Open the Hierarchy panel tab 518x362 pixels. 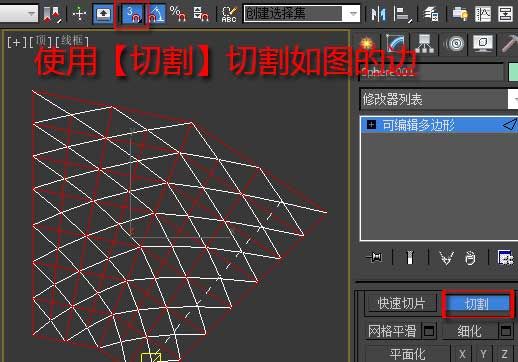click(424, 44)
